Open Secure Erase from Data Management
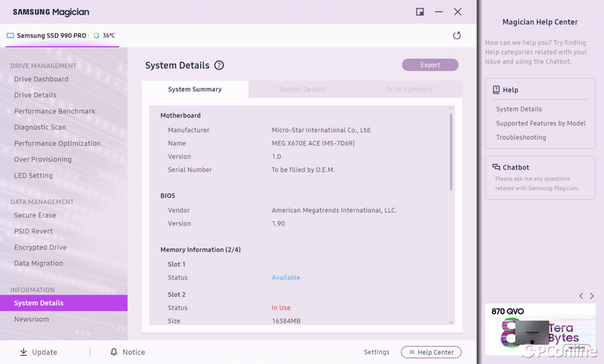This screenshot has height=364, width=604. point(35,215)
